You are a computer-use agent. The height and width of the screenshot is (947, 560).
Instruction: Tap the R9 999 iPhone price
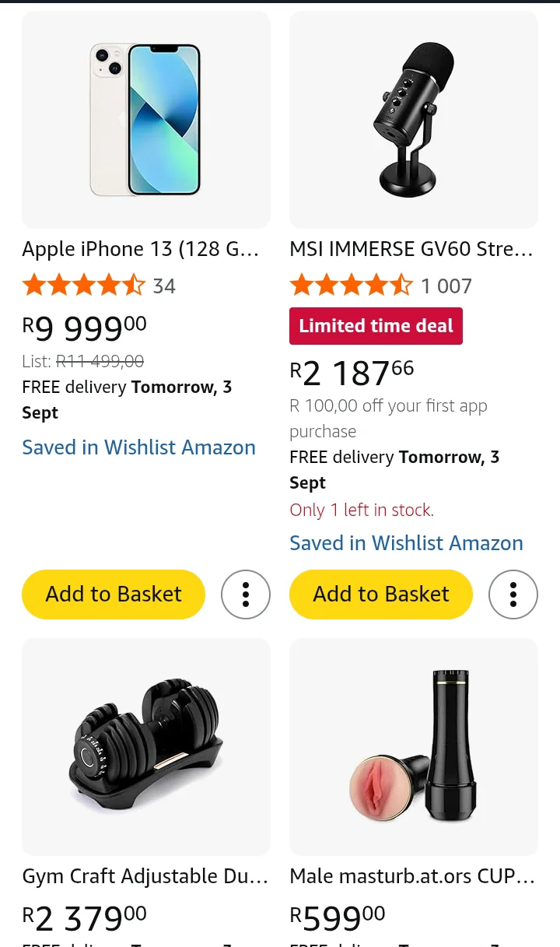[84, 328]
